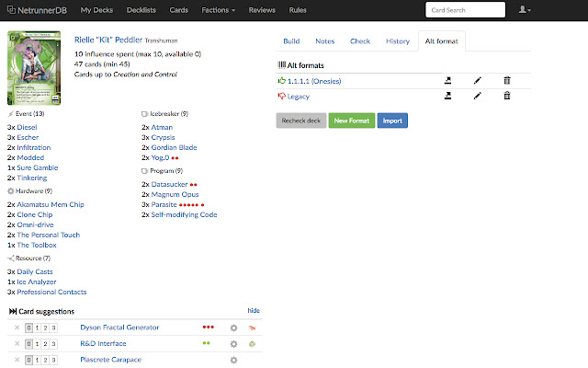The image size is (588, 368).
Task: Open the Gordian Blade card link
Action: 174,147
